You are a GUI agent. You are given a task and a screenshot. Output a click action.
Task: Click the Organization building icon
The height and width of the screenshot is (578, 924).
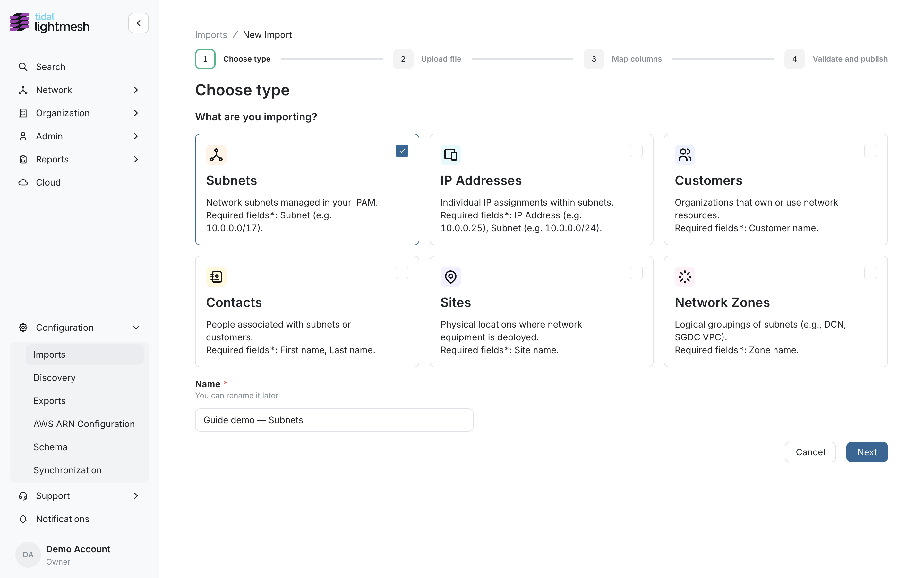[23, 113]
